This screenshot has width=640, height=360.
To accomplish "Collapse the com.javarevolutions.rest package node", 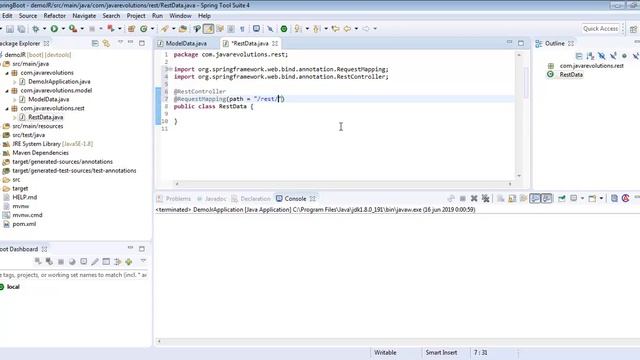I will pyautogui.click(x=7, y=109).
